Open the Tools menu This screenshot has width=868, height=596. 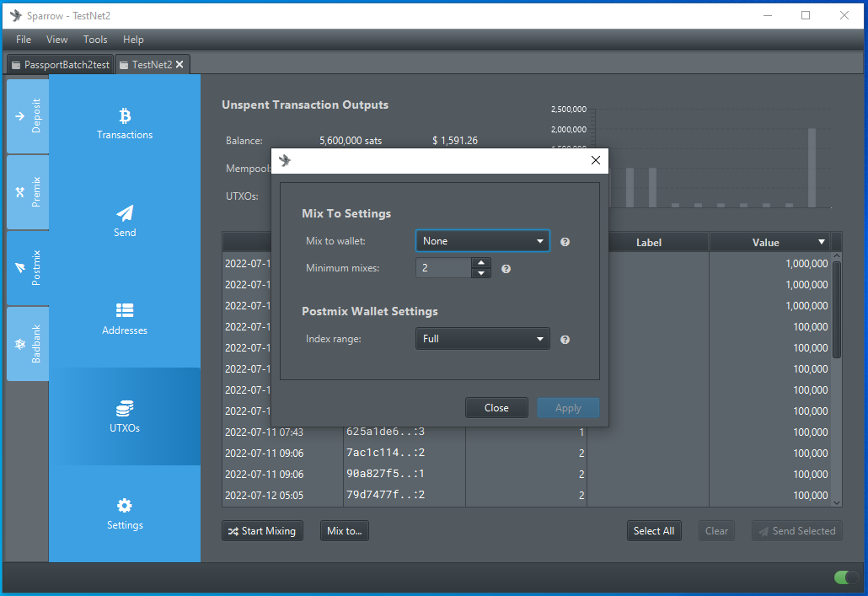[95, 40]
